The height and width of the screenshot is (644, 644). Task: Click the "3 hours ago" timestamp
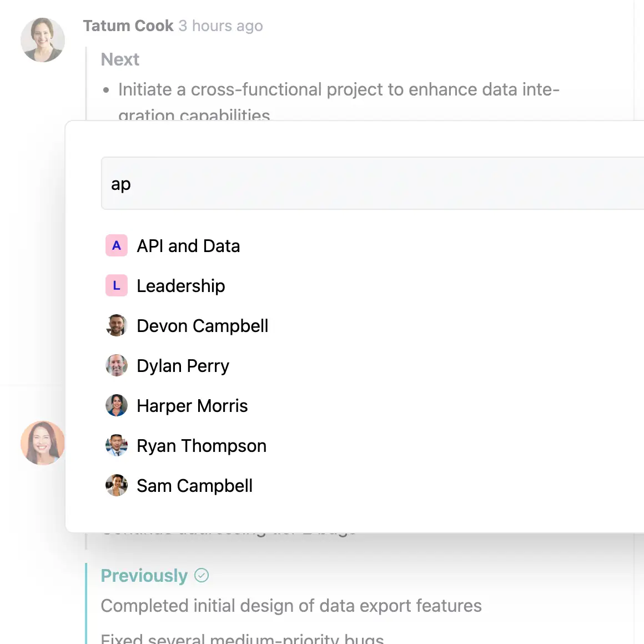point(221,26)
